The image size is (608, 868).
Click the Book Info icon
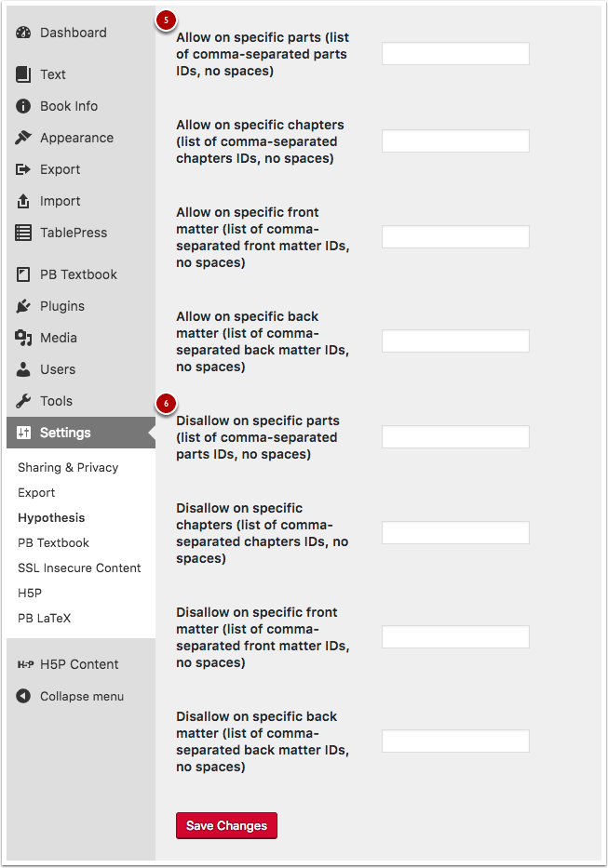23,106
